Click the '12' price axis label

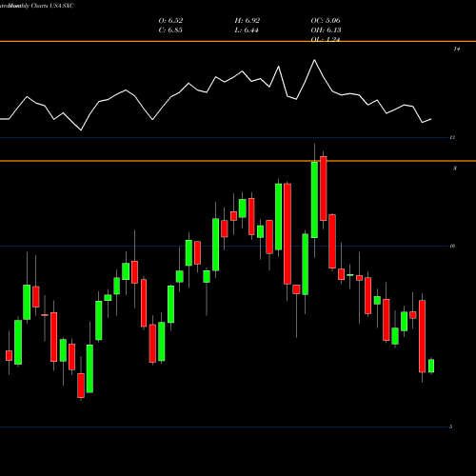point(452,137)
